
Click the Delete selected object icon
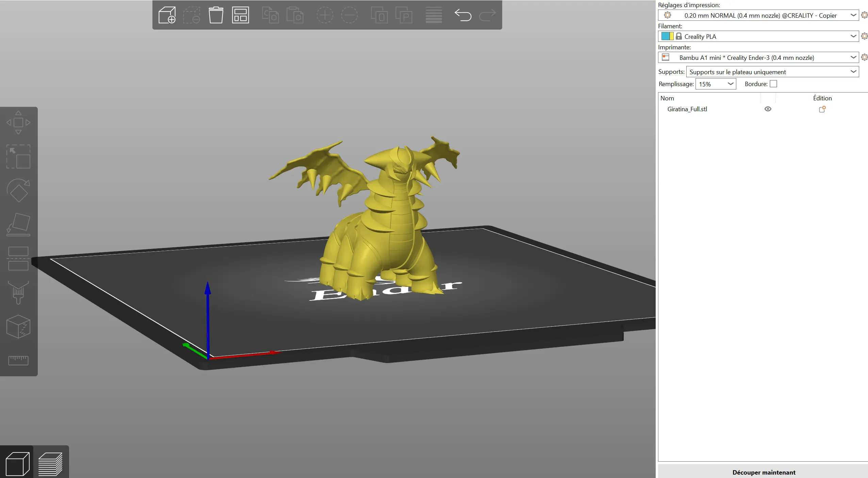click(192, 15)
